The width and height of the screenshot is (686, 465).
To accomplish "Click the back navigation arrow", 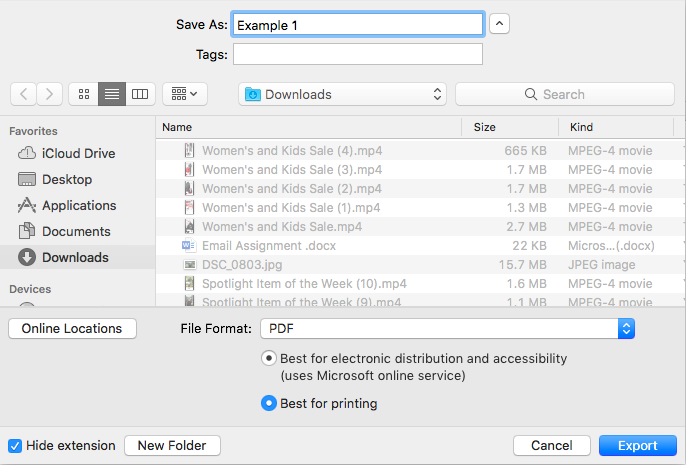I will click(24, 94).
